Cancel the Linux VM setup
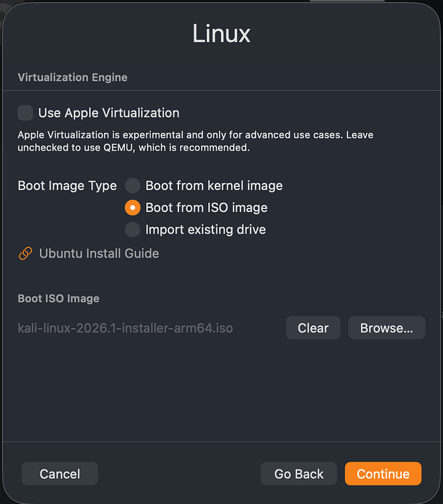Image resolution: width=443 pixels, height=504 pixels. point(59,474)
